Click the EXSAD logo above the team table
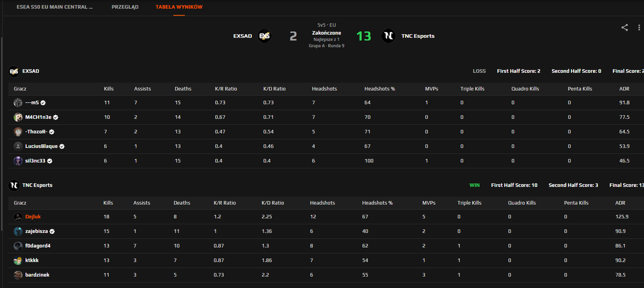Screen dimensions: 644x288 point(14,71)
